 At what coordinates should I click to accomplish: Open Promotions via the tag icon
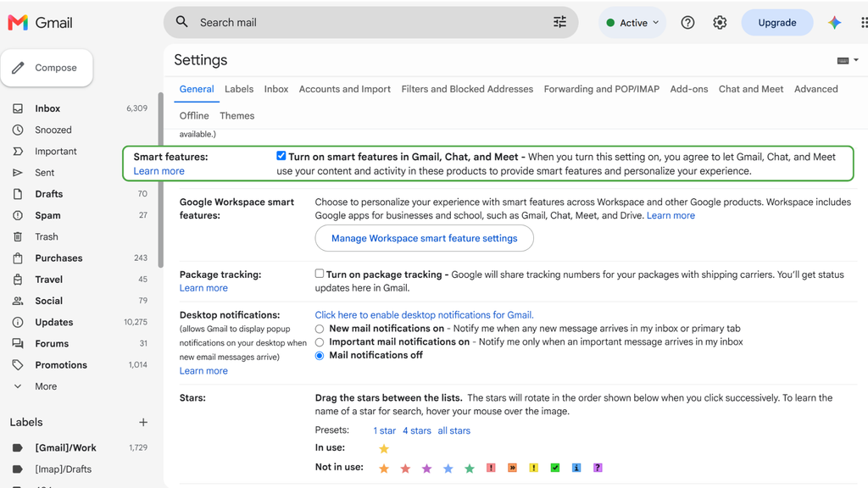(18, 365)
